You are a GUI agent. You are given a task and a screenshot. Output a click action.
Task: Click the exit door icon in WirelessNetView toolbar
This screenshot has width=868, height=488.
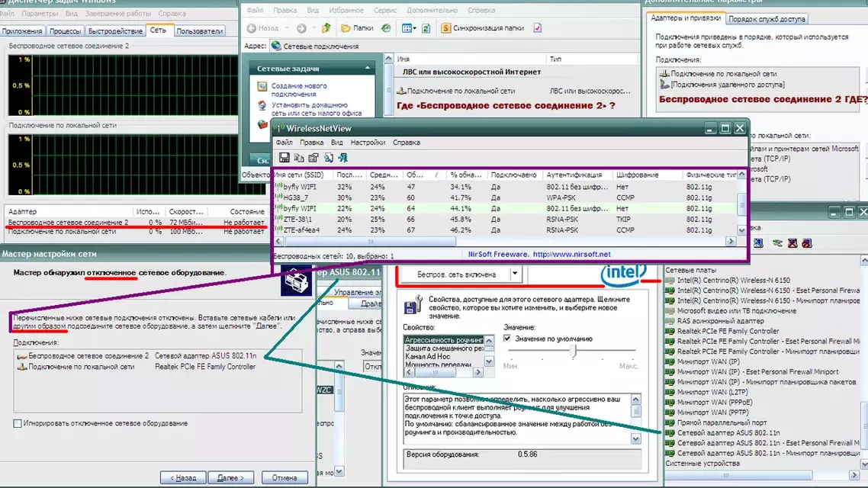click(343, 158)
